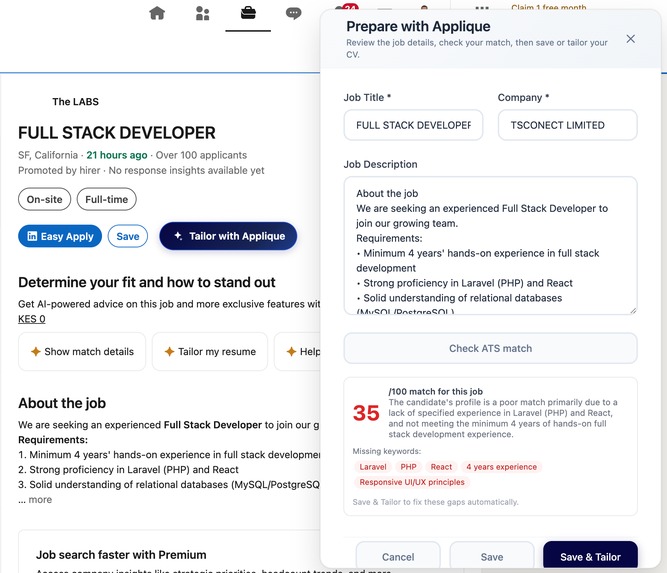Click Responsive UI/UX principles keyword tag
This screenshot has width=667, height=573.
[412, 482]
